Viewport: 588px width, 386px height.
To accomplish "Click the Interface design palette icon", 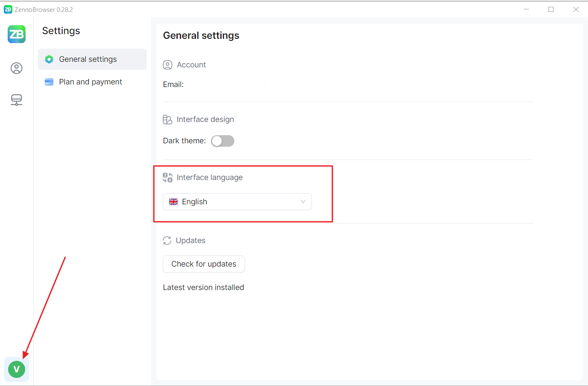I will (167, 119).
